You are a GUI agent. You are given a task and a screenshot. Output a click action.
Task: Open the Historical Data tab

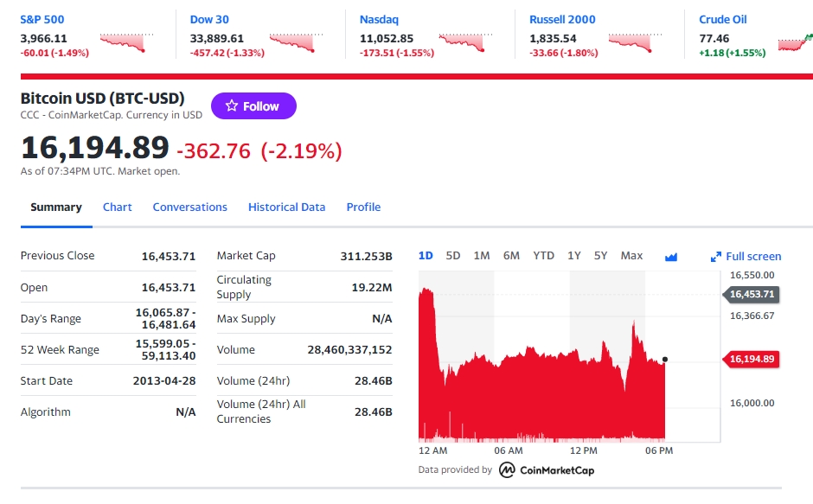point(286,207)
